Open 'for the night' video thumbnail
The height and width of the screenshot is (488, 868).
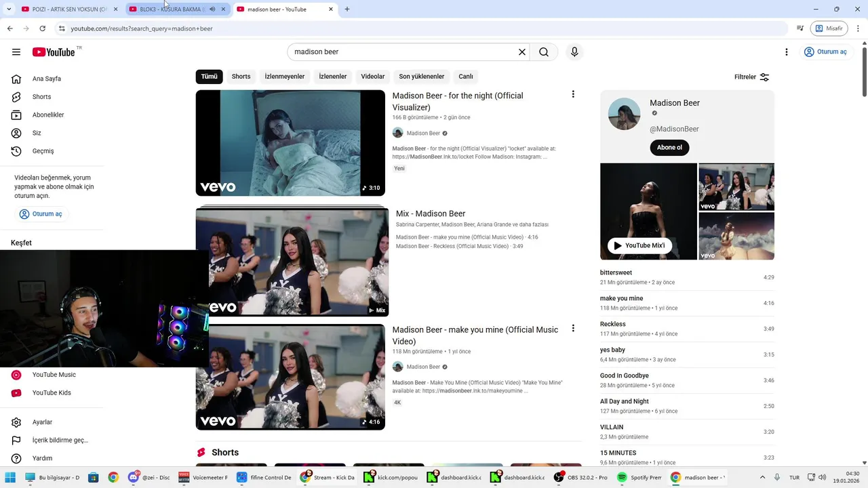click(290, 143)
